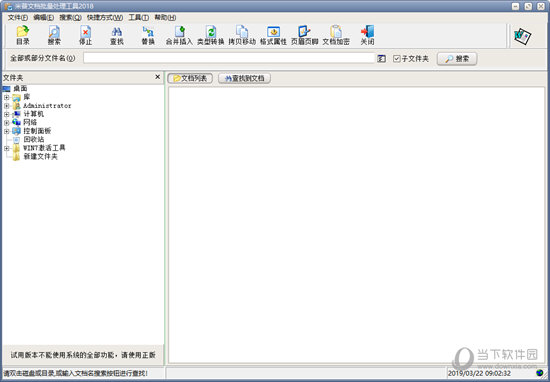This screenshot has width=550, height=382.
Task: Open the 工具 tools menu
Action: (x=139, y=18)
